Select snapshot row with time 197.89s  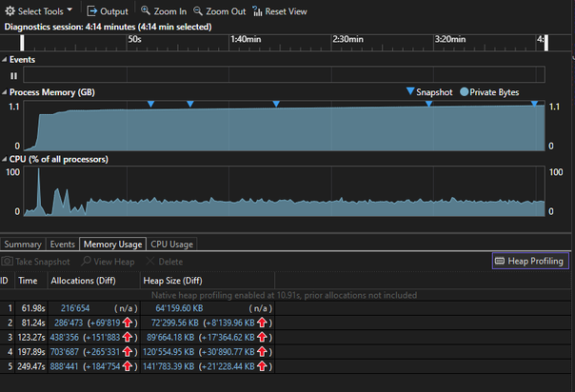(137, 352)
